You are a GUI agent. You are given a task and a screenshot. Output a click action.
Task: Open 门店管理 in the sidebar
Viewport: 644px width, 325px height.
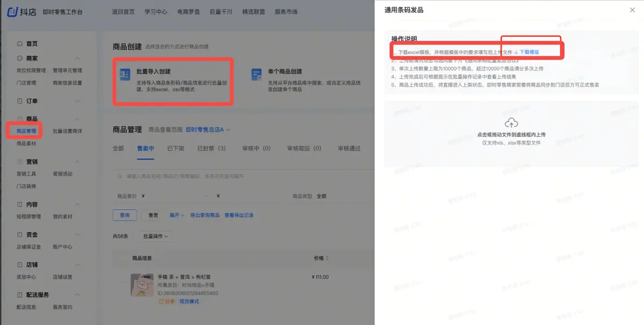26,83
